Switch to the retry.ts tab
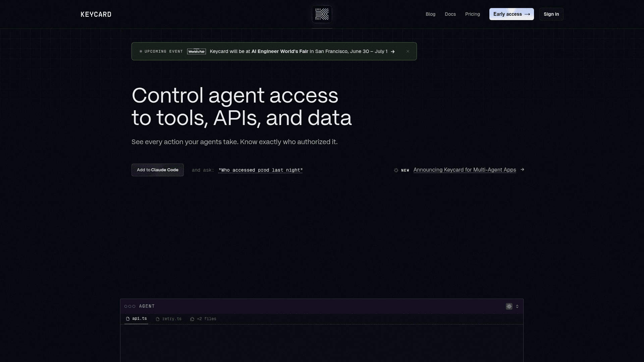 (168, 319)
